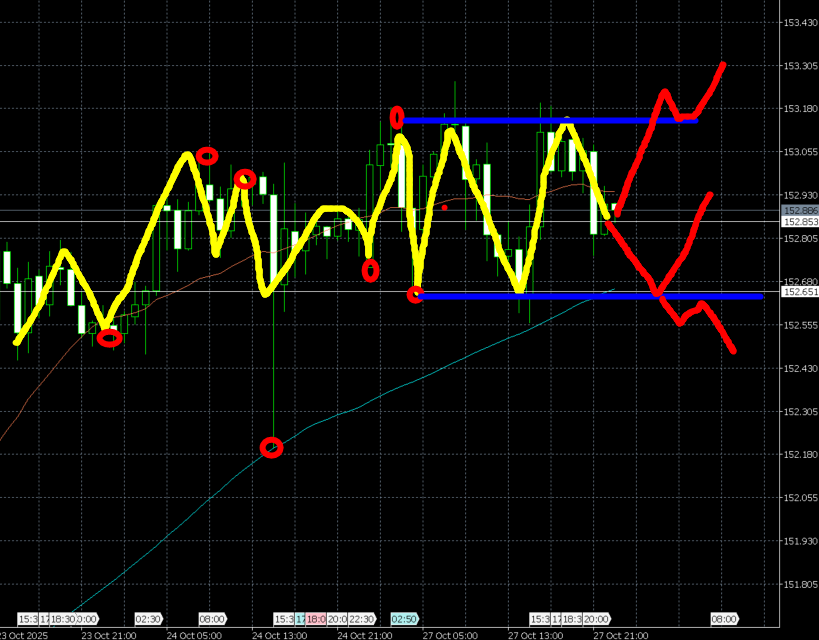Click the 152.853 price level label
Viewport: 819px width, 640px height.
[x=799, y=222]
